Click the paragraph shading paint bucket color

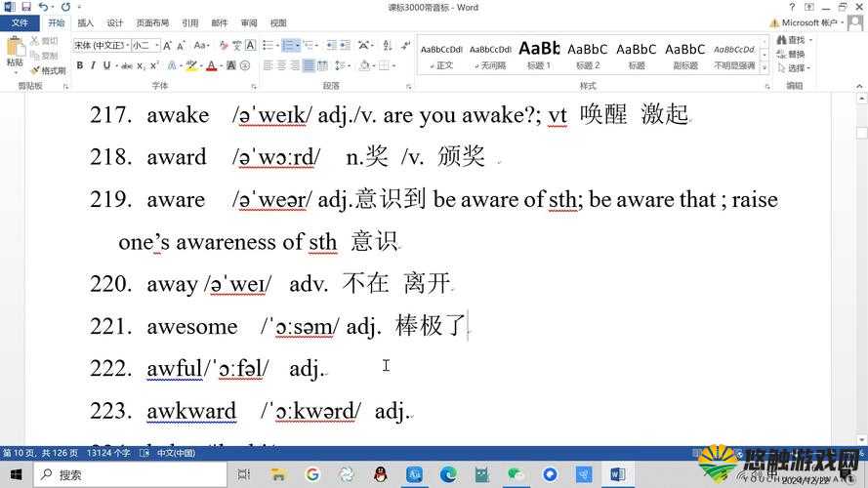(364, 65)
